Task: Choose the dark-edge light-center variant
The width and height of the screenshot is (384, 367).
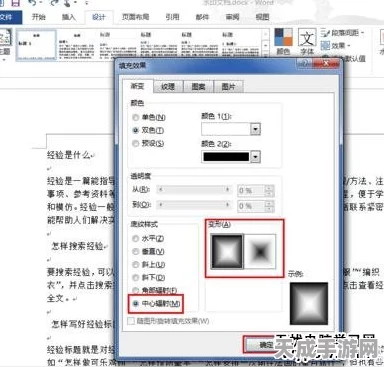Action: [x=227, y=251]
